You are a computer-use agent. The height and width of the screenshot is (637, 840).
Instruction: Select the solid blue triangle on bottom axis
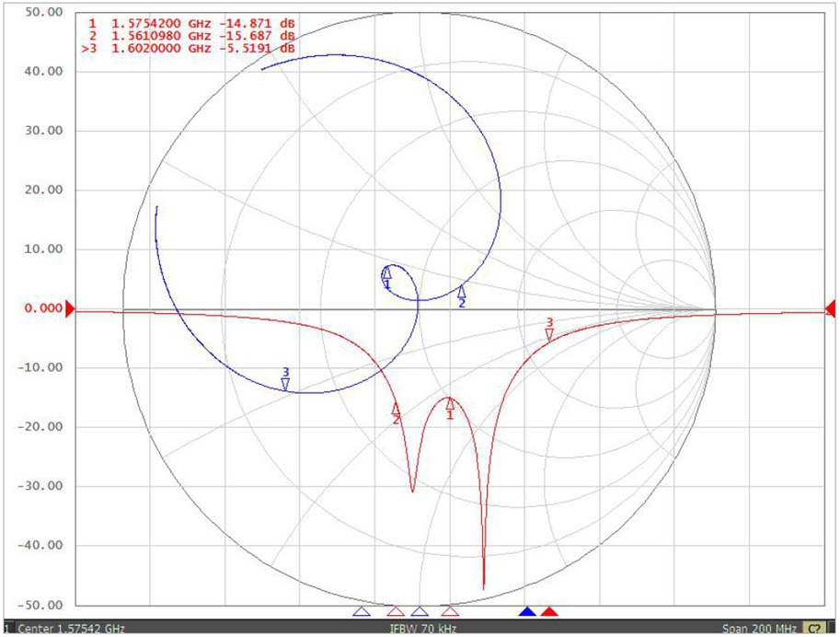point(527,612)
